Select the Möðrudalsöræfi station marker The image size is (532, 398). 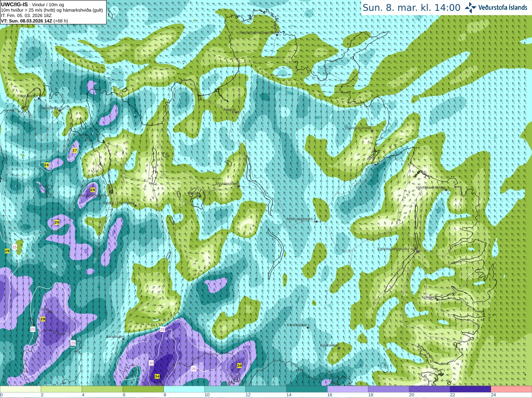click(316, 221)
